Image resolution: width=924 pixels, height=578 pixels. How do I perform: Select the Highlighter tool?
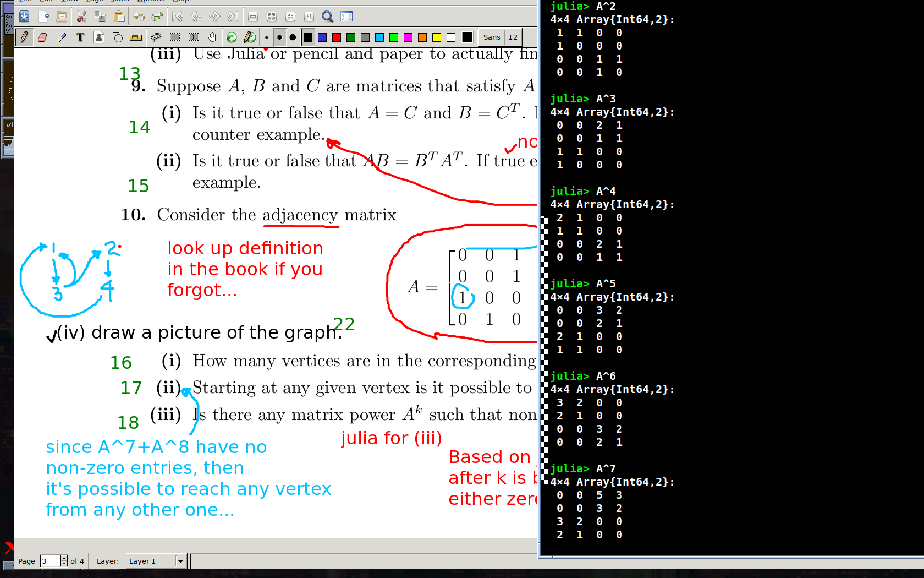pos(62,37)
